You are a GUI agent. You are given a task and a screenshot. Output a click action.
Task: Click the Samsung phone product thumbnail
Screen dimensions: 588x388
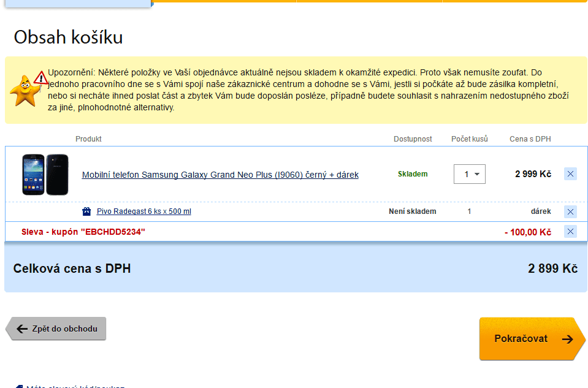[x=45, y=174]
